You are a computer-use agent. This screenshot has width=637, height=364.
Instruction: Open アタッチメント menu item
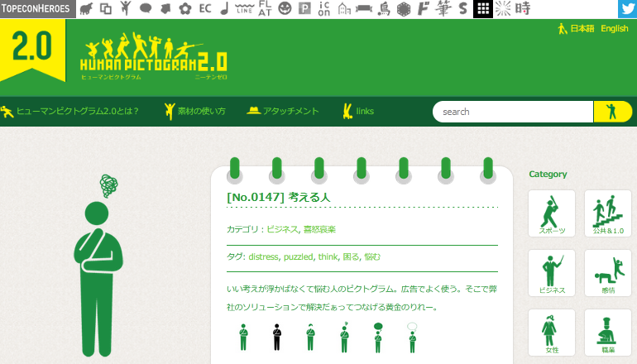pyautogui.click(x=283, y=111)
